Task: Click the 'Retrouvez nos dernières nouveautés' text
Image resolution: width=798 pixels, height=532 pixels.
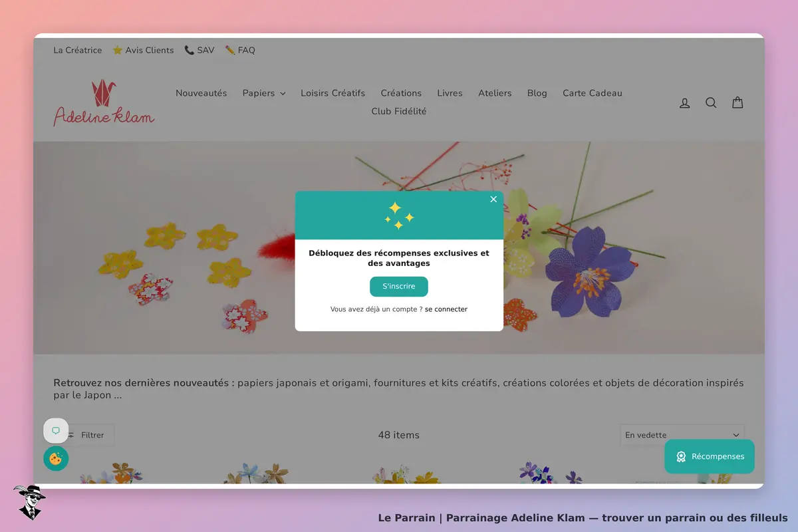Action: (x=144, y=382)
